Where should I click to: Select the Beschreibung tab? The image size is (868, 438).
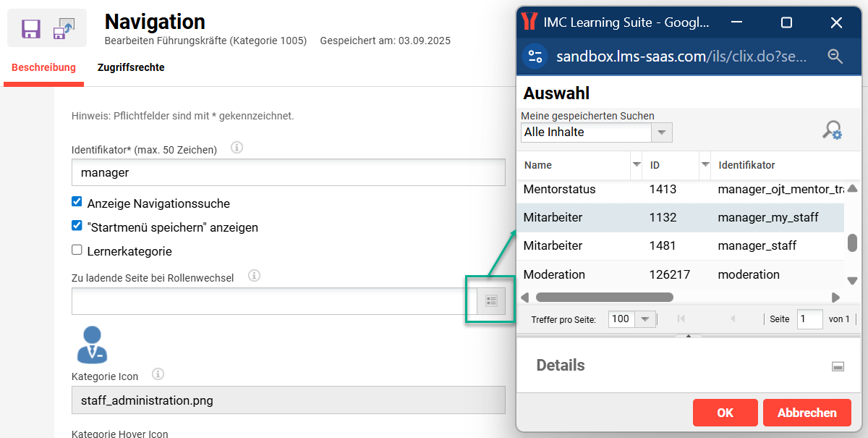pyautogui.click(x=43, y=67)
